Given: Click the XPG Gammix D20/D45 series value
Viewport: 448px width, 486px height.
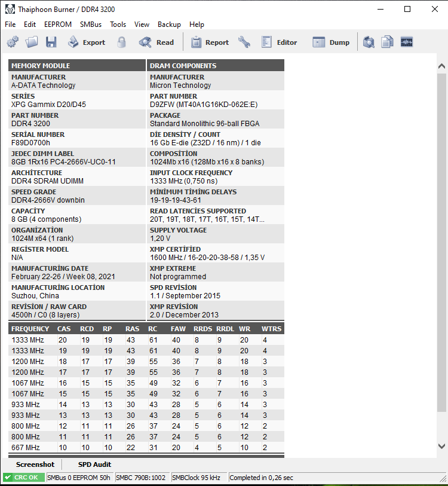Looking at the screenshot, I should point(48,105).
